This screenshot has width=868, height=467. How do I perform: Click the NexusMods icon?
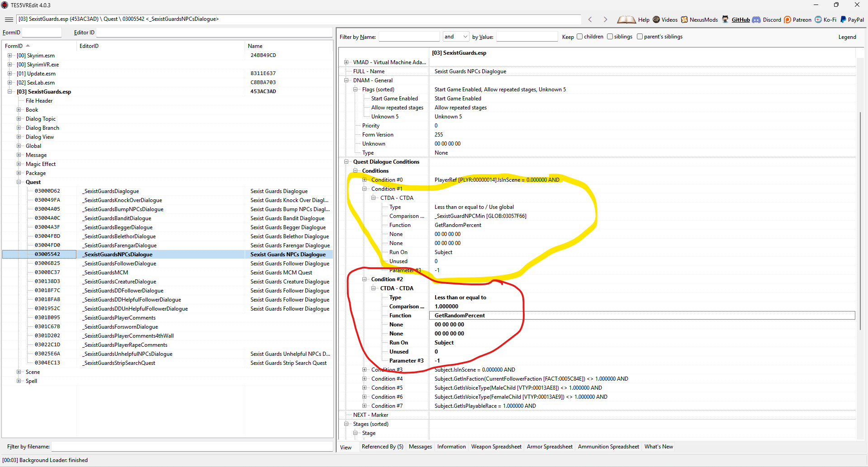pos(684,19)
